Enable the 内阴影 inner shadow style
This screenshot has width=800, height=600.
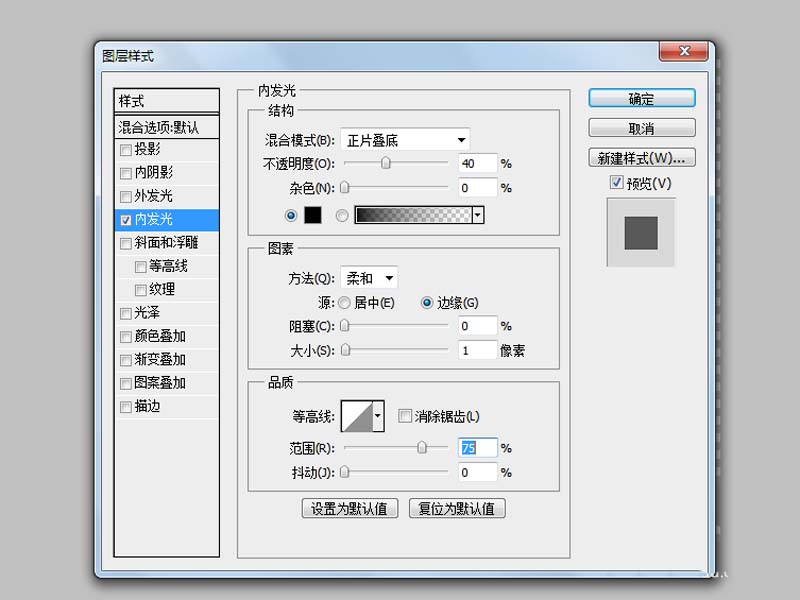[x=126, y=173]
